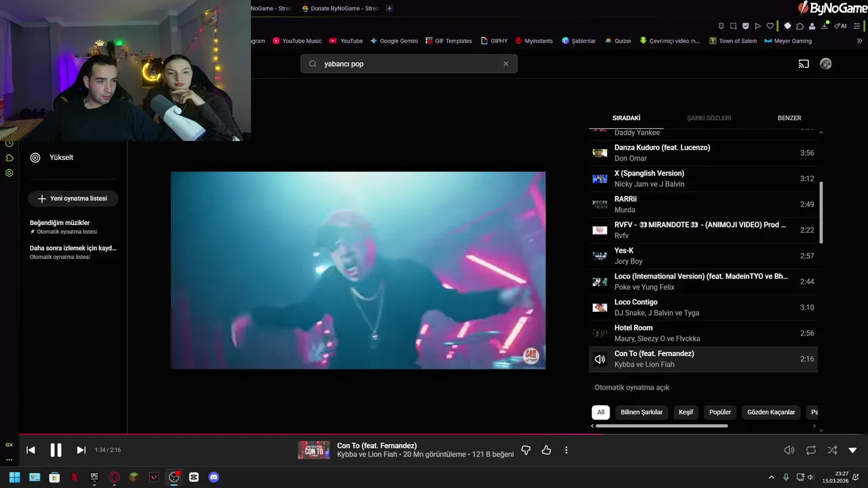This screenshot has width=868, height=488.
Task: Add page to favorites heart icon
Action: click(x=770, y=26)
